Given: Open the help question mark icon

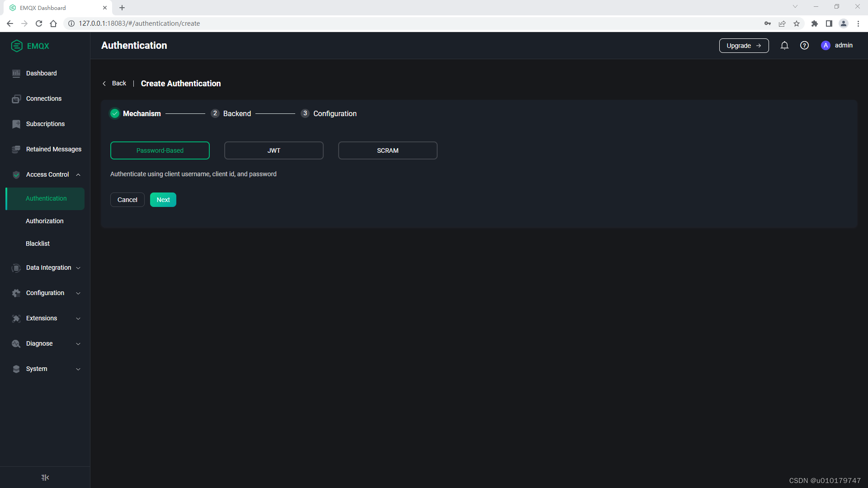Looking at the screenshot, I should coord(804,46).
